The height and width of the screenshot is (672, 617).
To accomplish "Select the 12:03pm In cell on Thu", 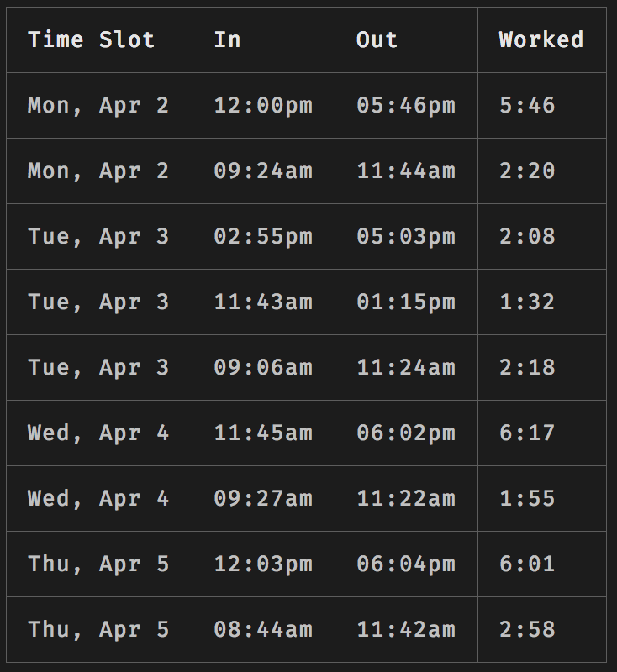I will 263,564.
